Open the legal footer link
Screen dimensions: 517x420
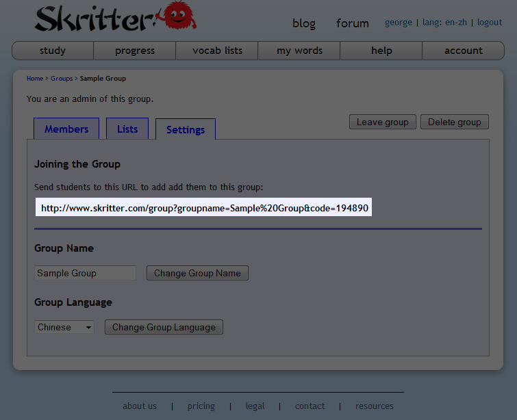(x=255, y=406)
